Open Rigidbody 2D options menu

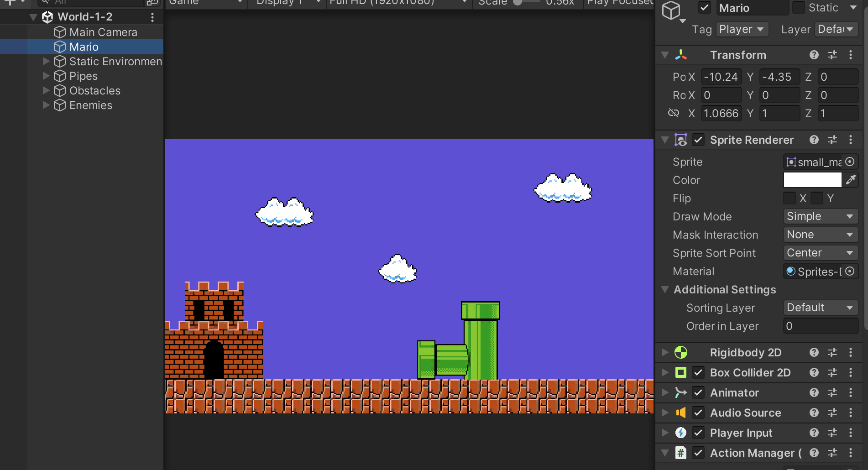pos(851,352)
